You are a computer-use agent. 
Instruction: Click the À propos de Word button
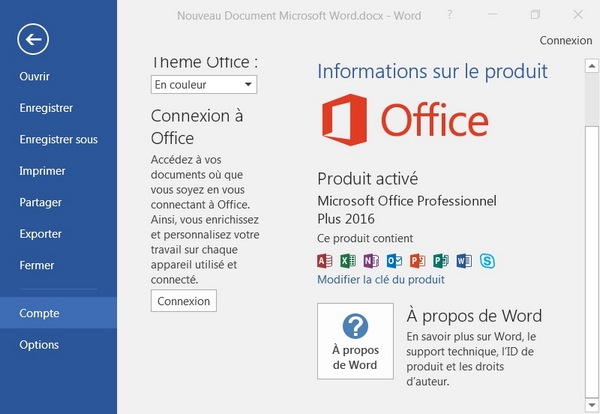point(355,341)
